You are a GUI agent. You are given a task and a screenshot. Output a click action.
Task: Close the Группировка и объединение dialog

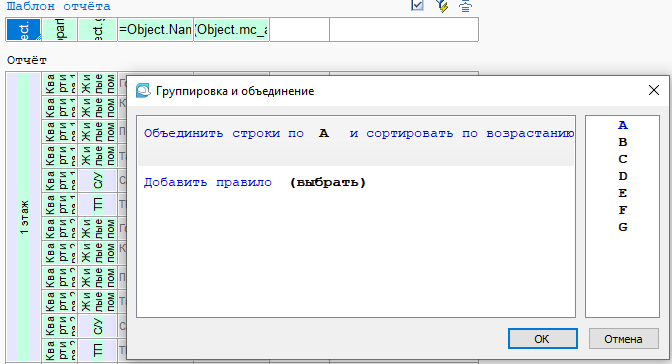[654, 90]
